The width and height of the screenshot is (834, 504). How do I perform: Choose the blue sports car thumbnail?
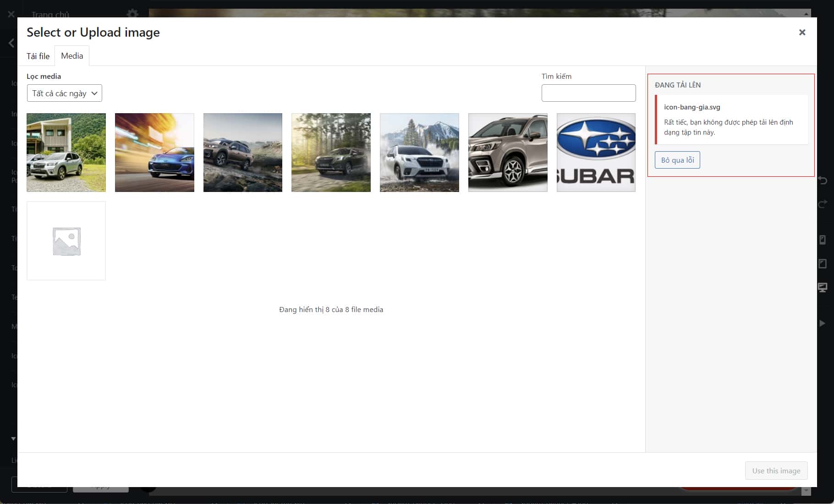(154, 153)
